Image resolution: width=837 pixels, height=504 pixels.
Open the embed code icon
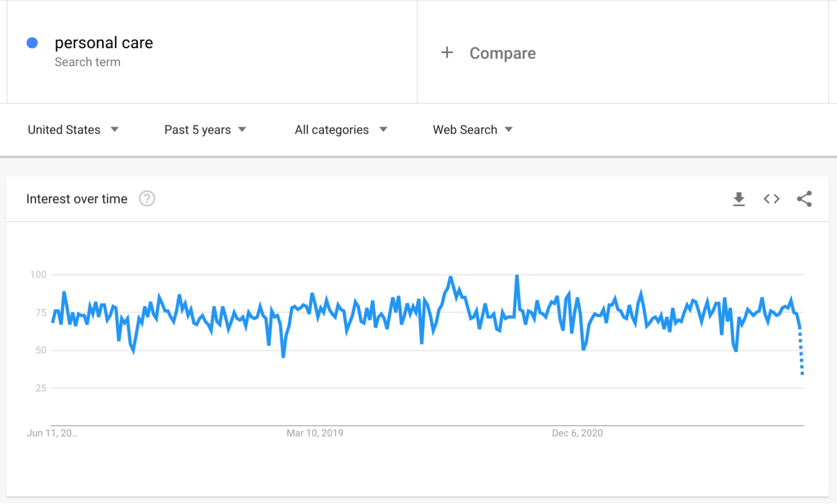771,199
